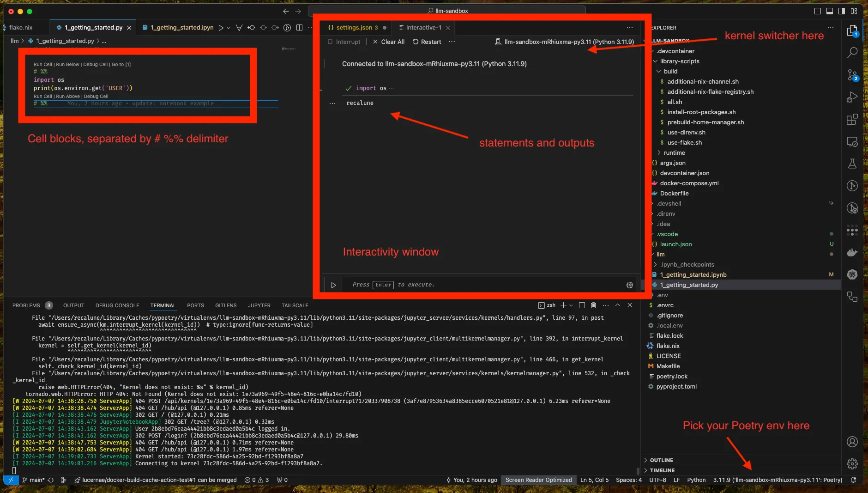Screen dimensions: 868x493
Task: Expand the TIMELINE section
Action: 662,470
